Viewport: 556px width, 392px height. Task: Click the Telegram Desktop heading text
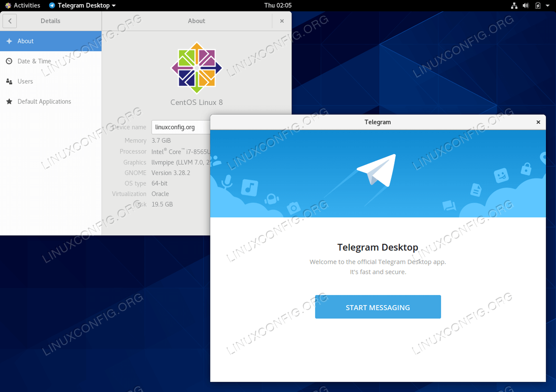point(378,247)
